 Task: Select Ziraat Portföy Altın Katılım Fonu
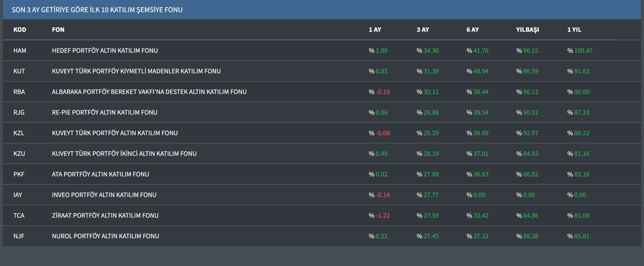[105, 216]
